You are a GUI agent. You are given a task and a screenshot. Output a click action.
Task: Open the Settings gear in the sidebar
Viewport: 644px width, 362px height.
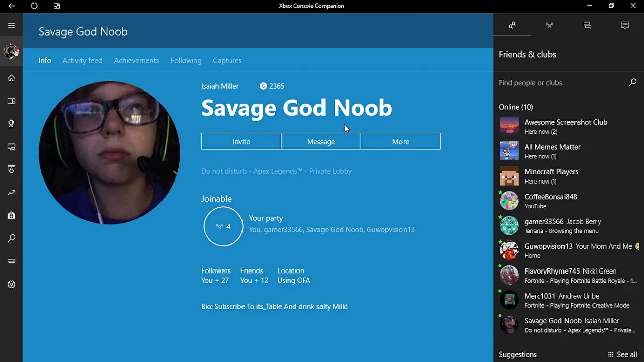tap(11, 284)
